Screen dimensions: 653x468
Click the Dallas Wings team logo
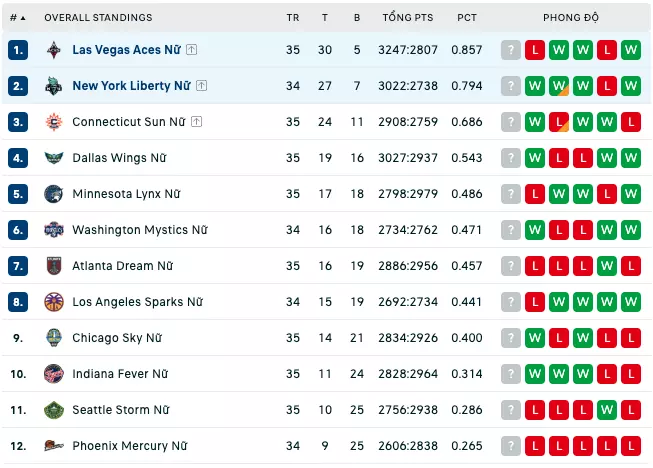[x=54, y=158]
